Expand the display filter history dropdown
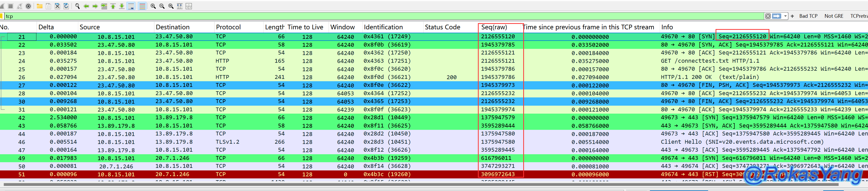Image resolution: width=868 pixels, height=191 pixels. pyautogui.click(x=785, y=16)
